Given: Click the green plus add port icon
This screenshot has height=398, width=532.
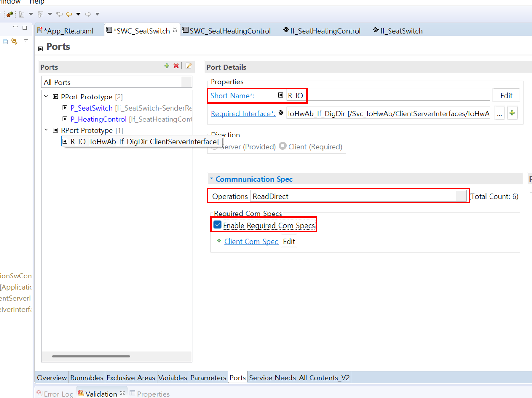Looking at the screenshot, I should pos(166,66).
